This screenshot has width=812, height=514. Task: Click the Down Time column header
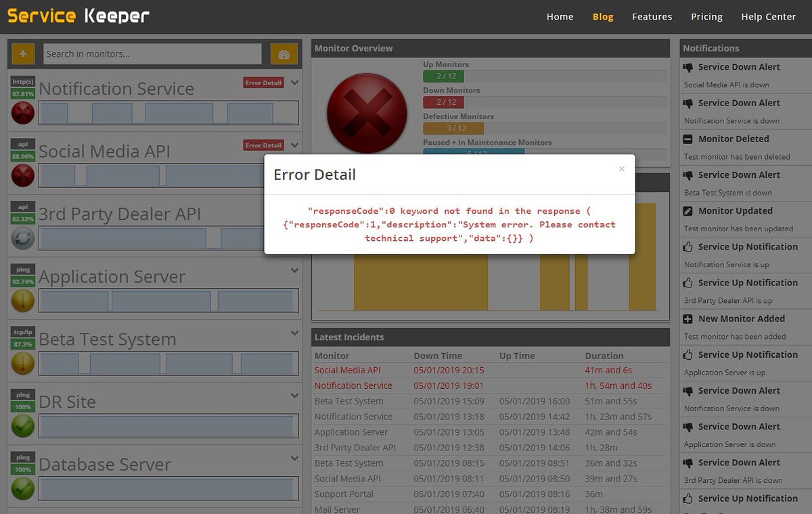(x=438, y=356)
